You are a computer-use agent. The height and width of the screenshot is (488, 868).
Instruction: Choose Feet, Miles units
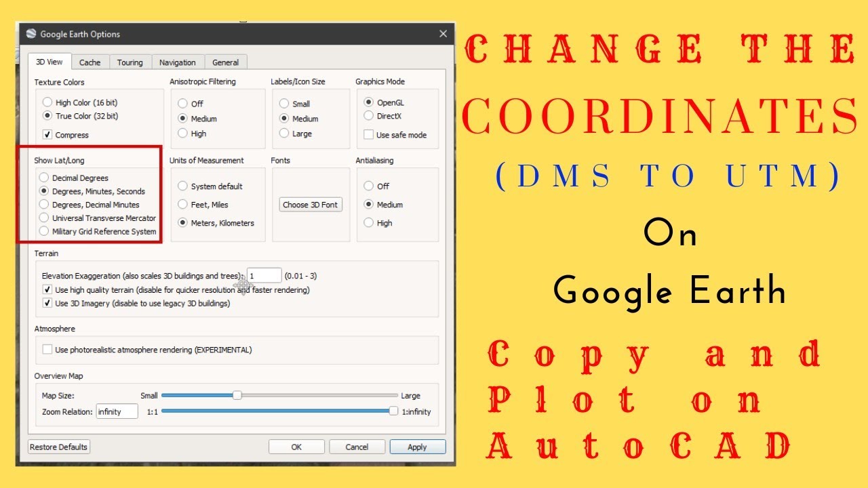(x=182, y=204)
